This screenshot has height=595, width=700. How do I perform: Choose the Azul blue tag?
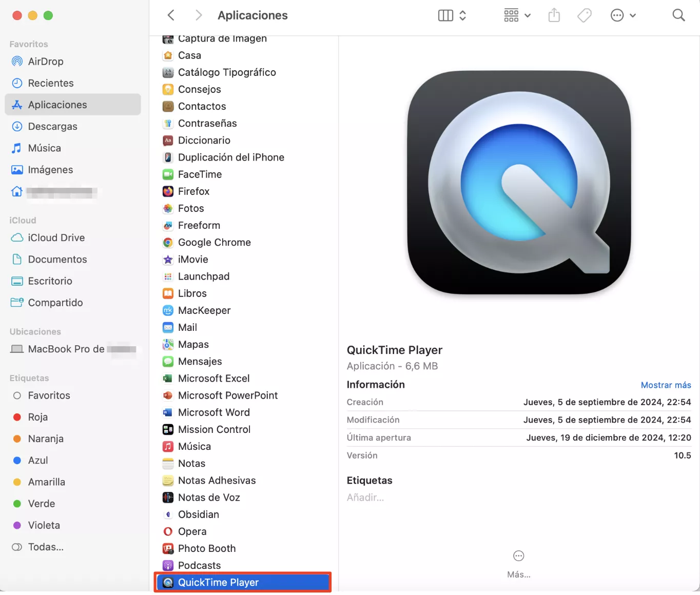click(x=37, y=461)
